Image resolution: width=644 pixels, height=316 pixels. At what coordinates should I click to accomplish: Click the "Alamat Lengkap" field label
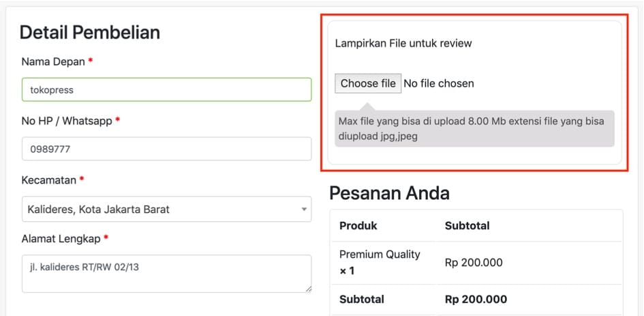click(x=61, y=239)
